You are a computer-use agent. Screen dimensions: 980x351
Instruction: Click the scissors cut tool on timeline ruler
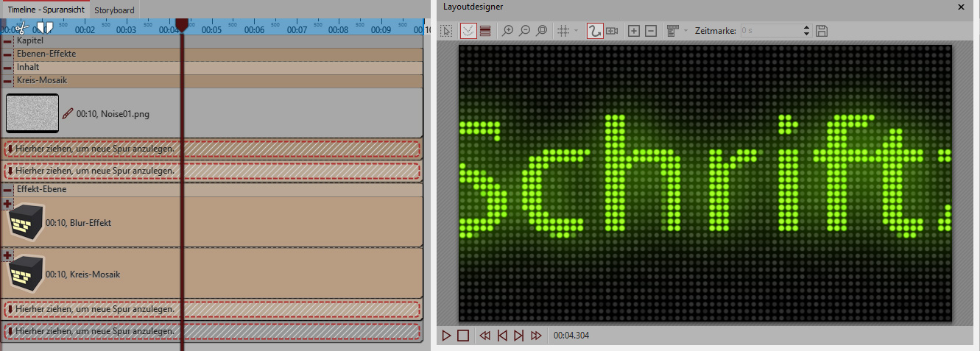coord(21,28)
